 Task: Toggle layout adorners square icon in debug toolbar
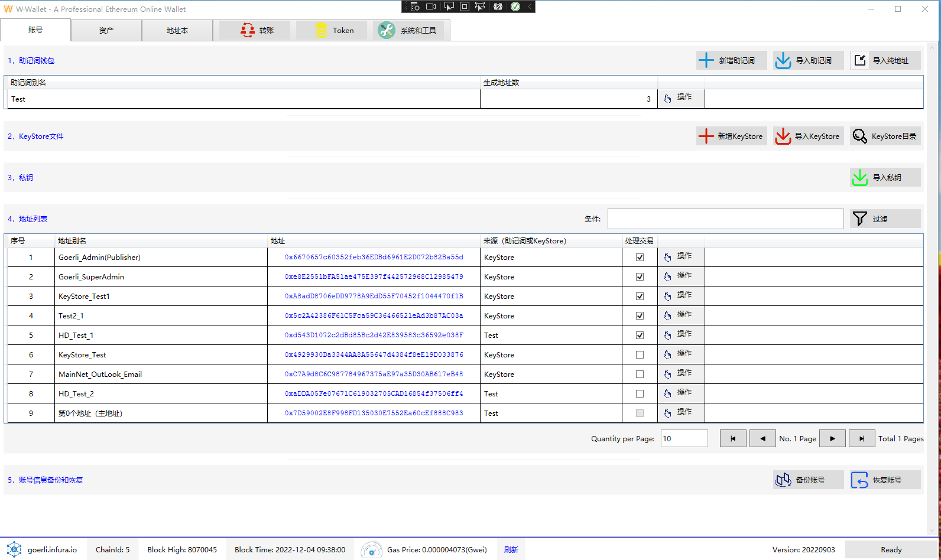click(465, 6)
